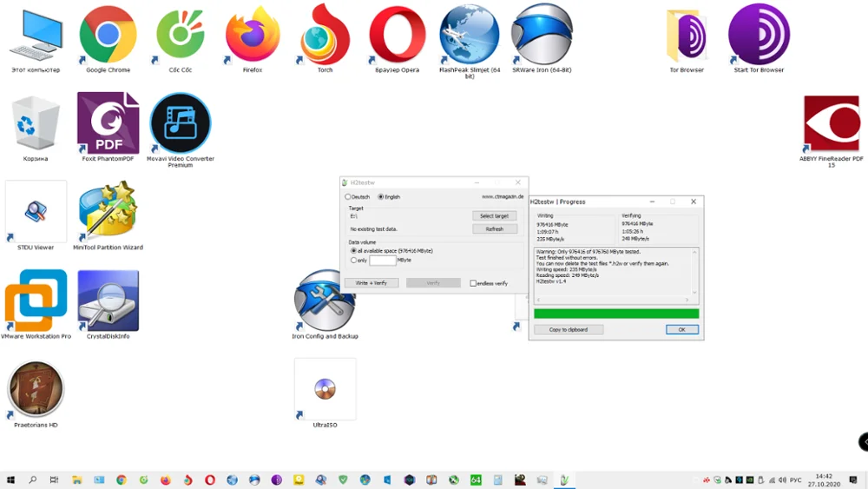Minimize the H2testw Progress window
The image size is (868, 489).
point(652,202)
